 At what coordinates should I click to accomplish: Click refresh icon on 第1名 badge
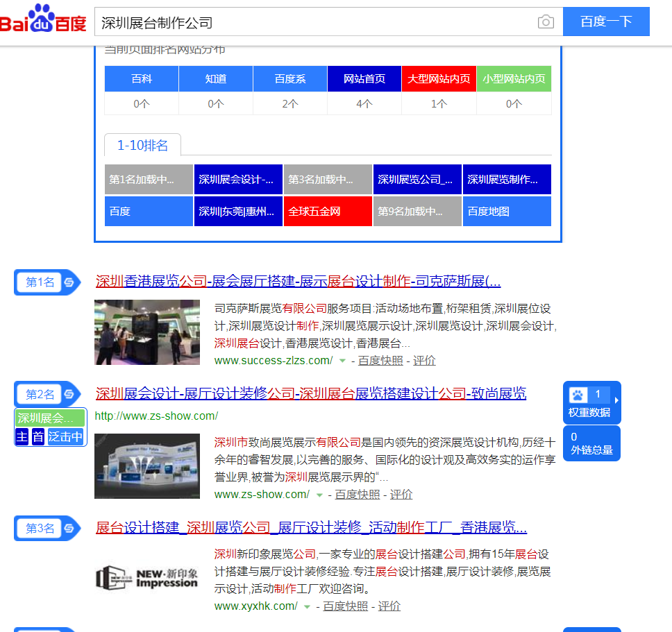click(69, 282)
